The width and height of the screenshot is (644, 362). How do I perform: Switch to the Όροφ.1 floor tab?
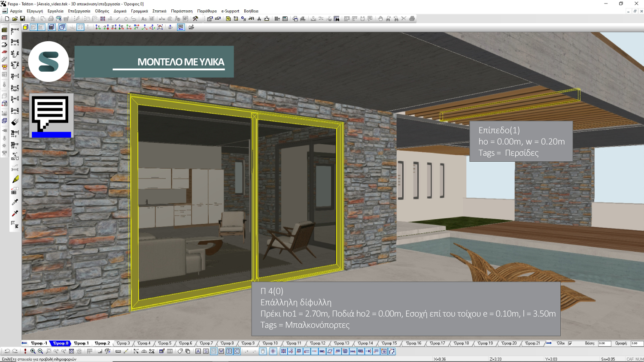coord(81,343)
